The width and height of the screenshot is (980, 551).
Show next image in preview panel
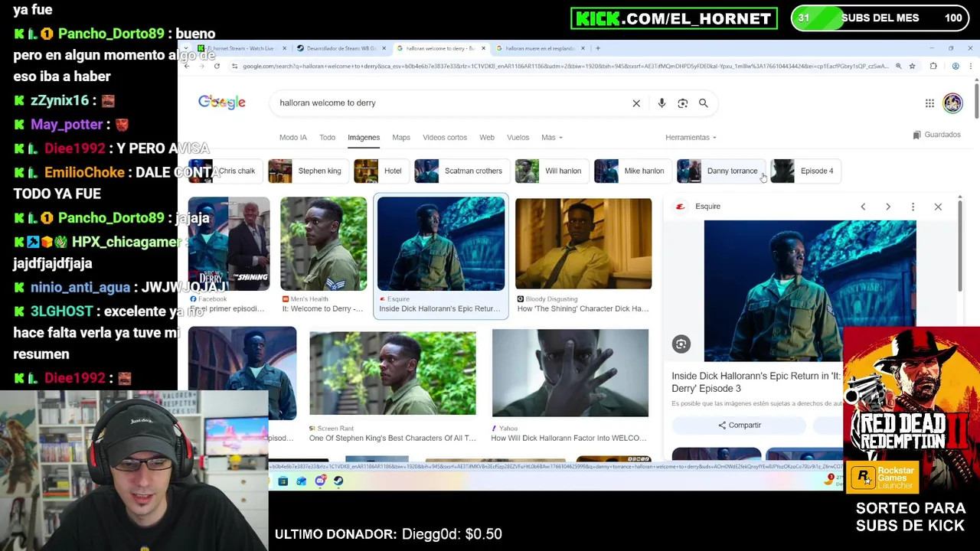888,207
